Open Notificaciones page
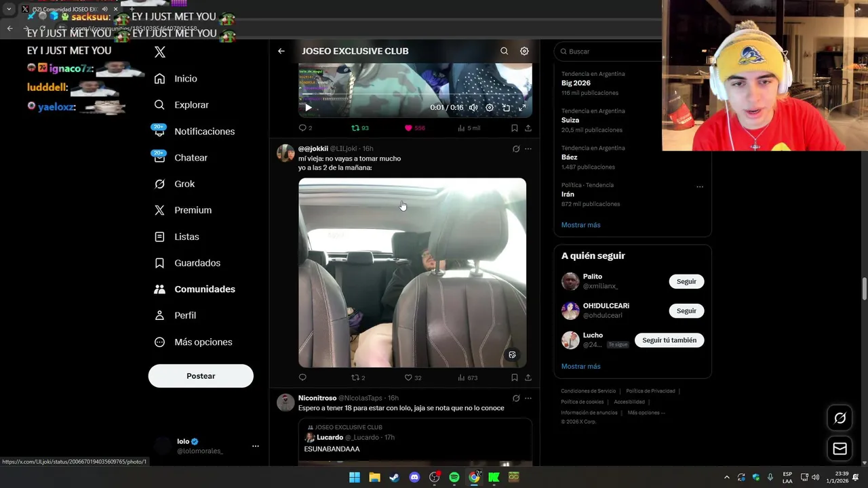Image resolution: width=868 pixels, height=488 pixels. pos(194,131)
